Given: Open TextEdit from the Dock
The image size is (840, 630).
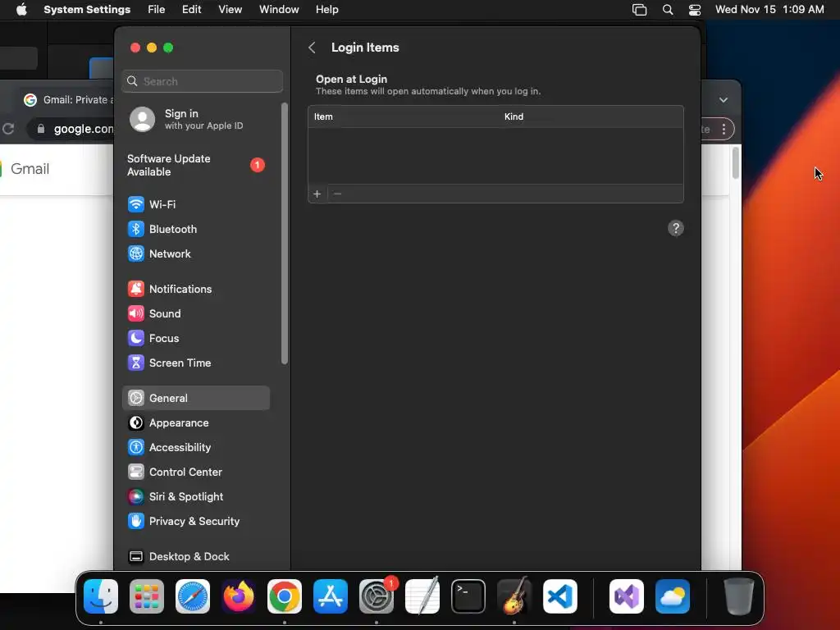Looking at the screenshot, I should pyautogui.click(x=422, y=596).
